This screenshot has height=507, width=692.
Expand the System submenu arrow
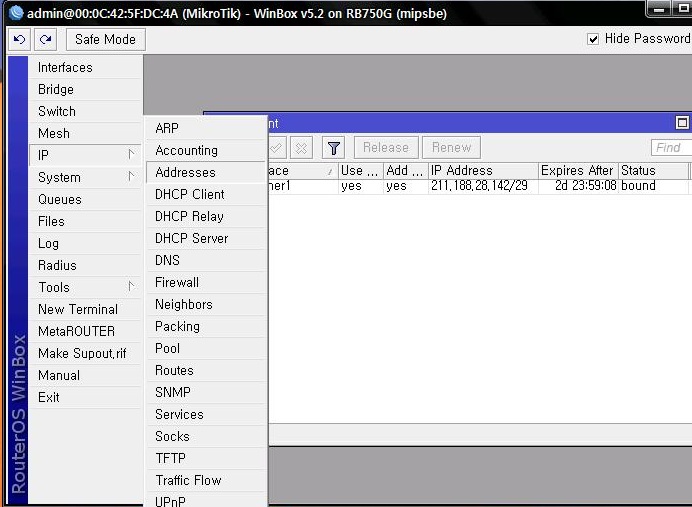tap(131, 177)
